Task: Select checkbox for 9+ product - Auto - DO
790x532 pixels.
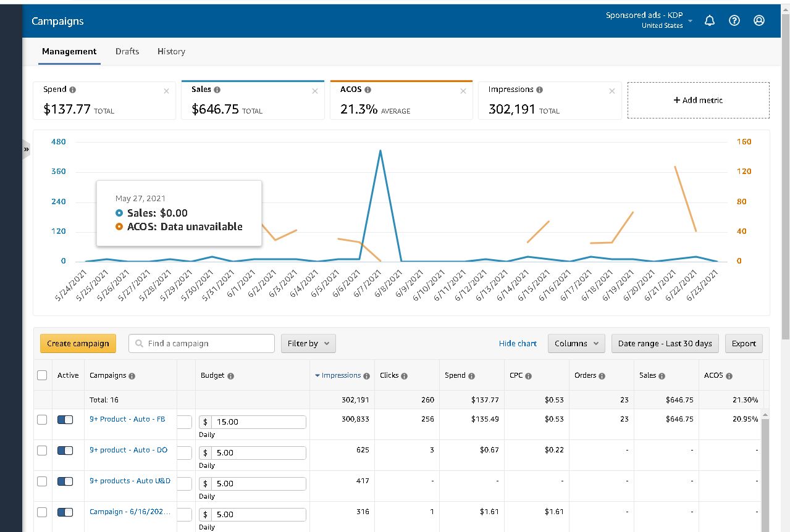Action: pyautogui.click(x=42, y=451)
